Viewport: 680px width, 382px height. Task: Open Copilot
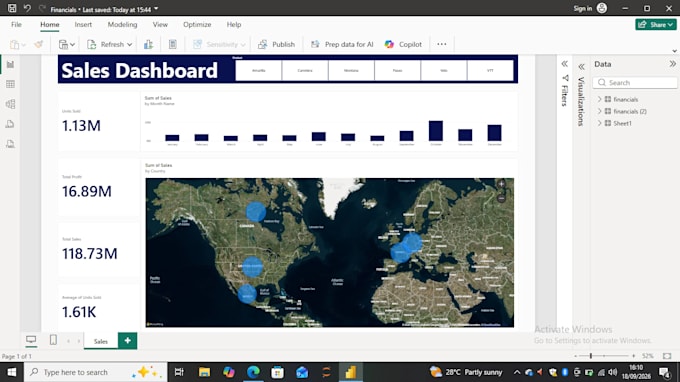tap(403, 44)
